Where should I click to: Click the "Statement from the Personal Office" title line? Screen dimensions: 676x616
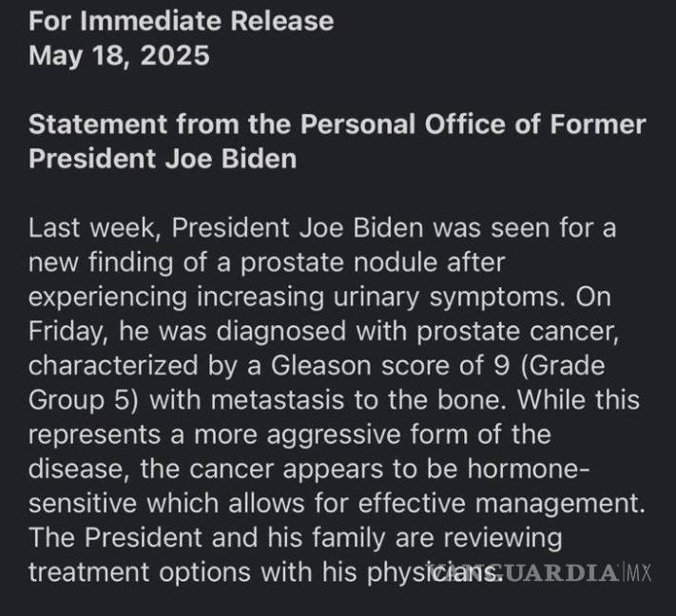pos(338,124)
